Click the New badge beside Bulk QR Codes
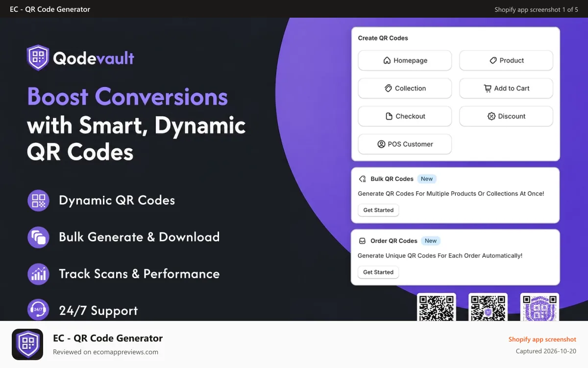The height and width of the screenshot is (368, 588). [x=427, y=179]
